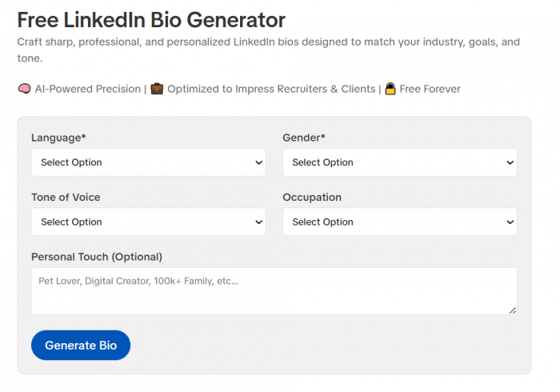Viewport: 560px width, 392px height.
Task: Click the textarea resize handle corner
Action: pyautogui.click(x=513, y=310)
